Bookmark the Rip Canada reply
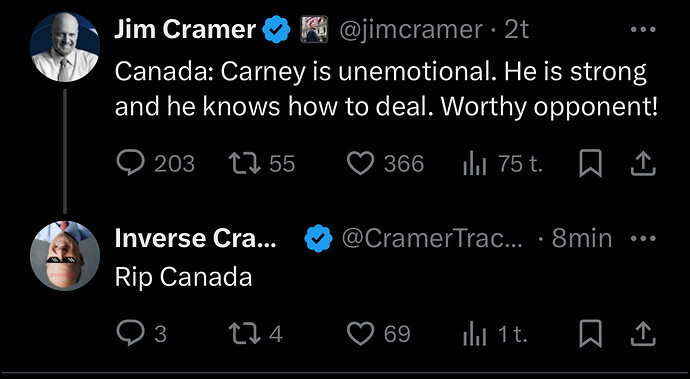Viewport: 690px width, 379px height. click(x=590, y=335)
